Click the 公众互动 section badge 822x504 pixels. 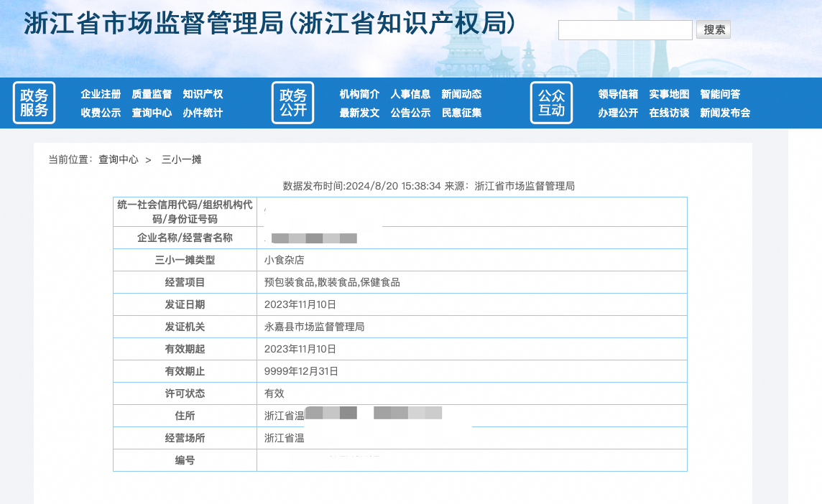[552, 103]
